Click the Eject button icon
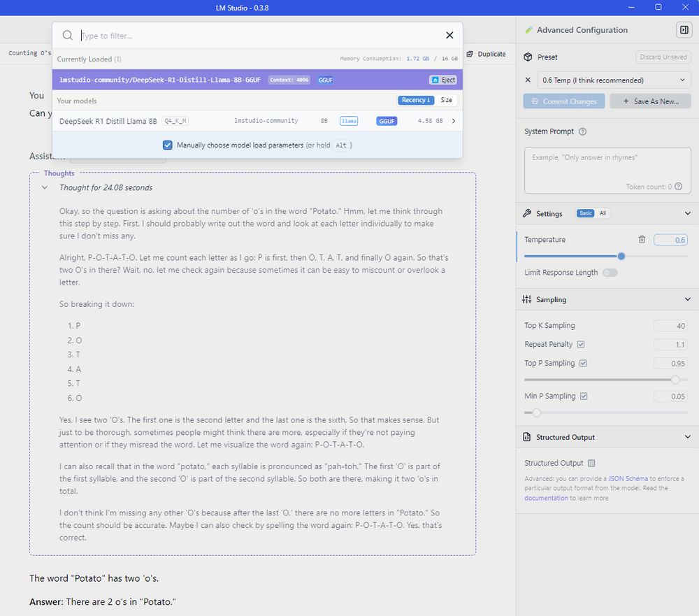699x616 pixels. (435, 80)
